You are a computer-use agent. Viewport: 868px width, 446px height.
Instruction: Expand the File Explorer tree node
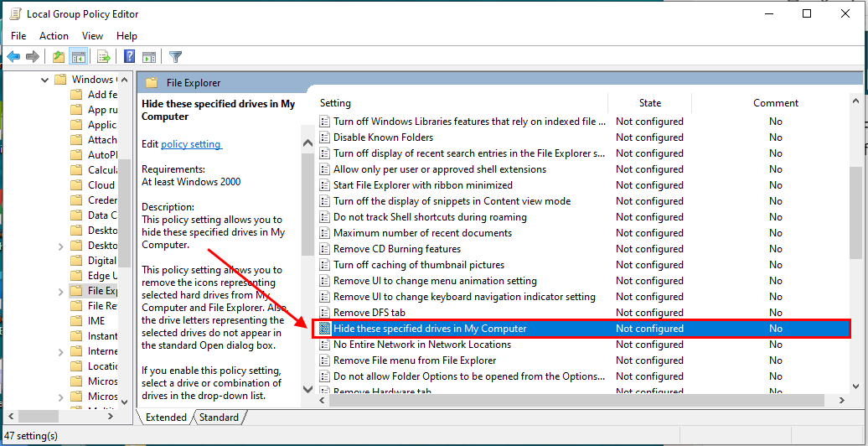pyautogui.click(x=61, y=292)
